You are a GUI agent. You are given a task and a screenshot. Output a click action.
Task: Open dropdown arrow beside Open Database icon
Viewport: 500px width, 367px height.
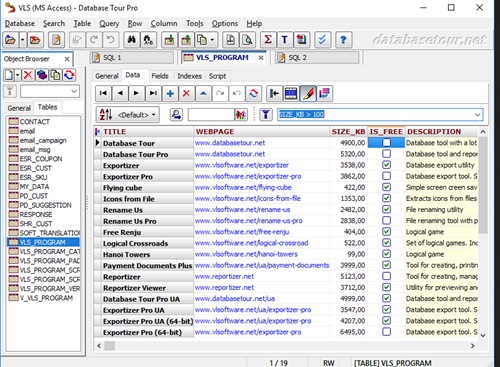click(x=22, y=40)
